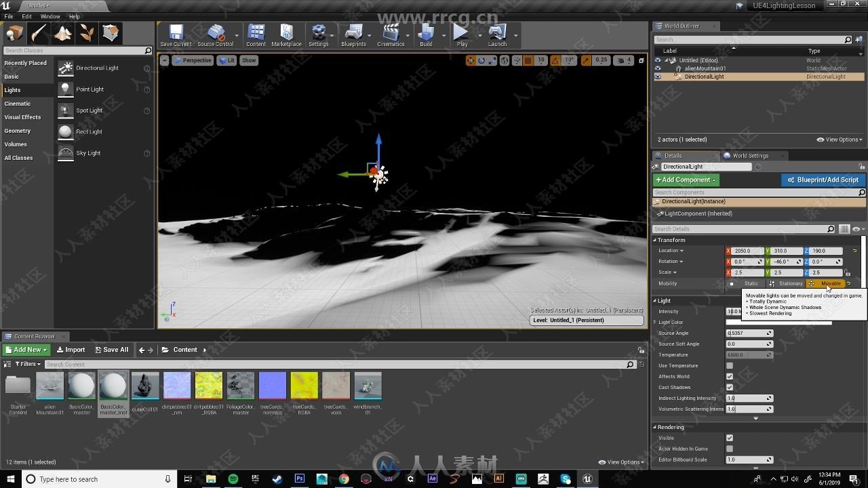Maximize viewport with the corner restore icon
The image size is (868, 488).
point(641,60)
